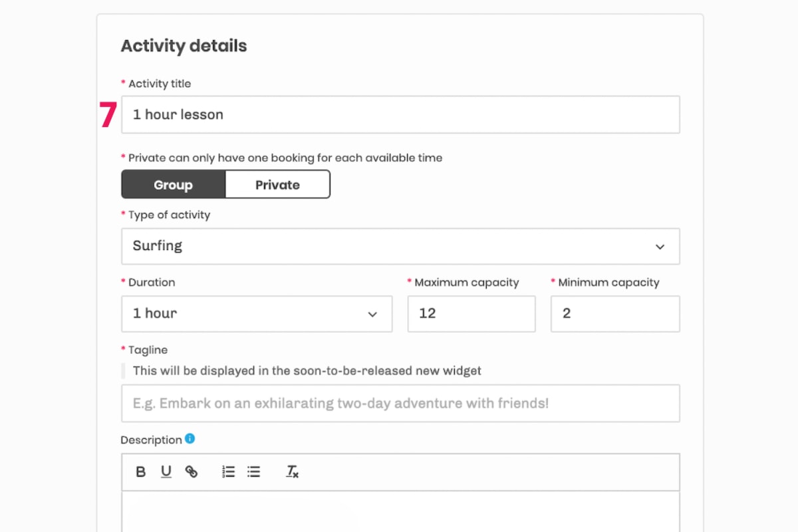Viewport: 798px width, 532px height.
Task: Click the Minimum capacity label
Action: (609, 282)
